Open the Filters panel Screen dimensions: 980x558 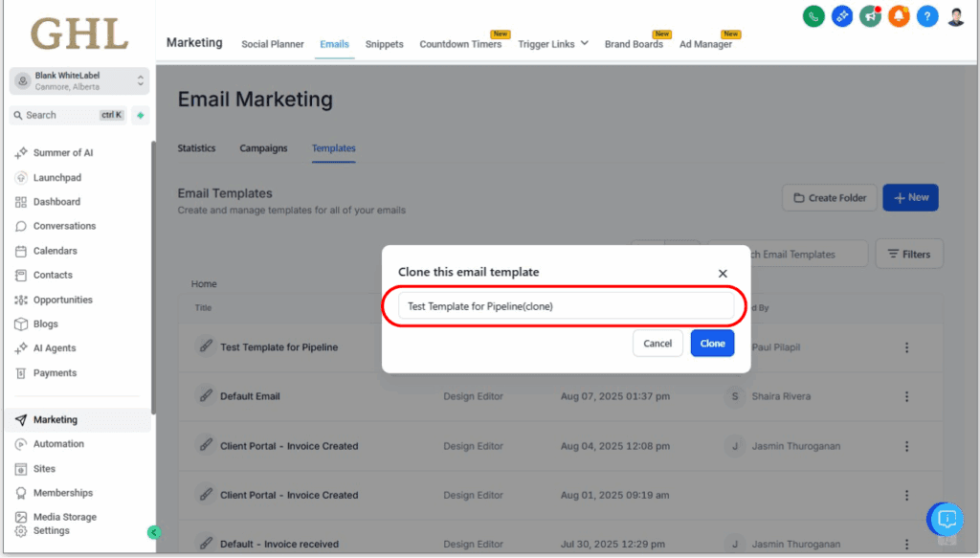point(909,254)
